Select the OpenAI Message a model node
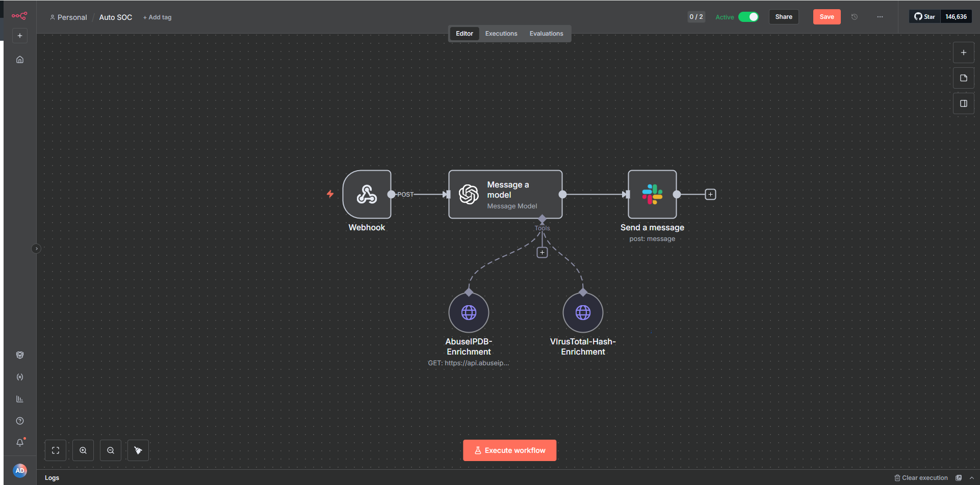Viewport: 980px width, 485px height. pyautogui.click(x=505, y=194)
